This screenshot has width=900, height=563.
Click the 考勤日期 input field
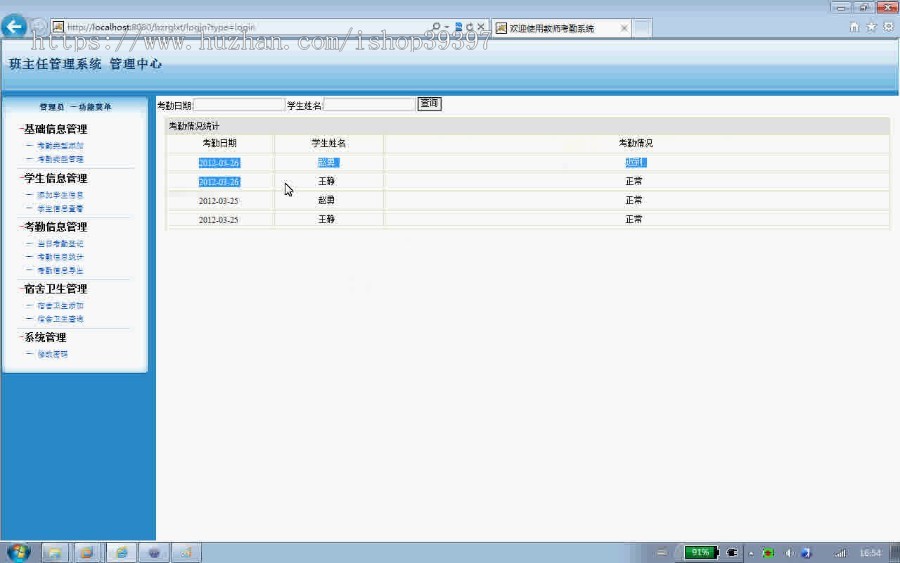239,105
